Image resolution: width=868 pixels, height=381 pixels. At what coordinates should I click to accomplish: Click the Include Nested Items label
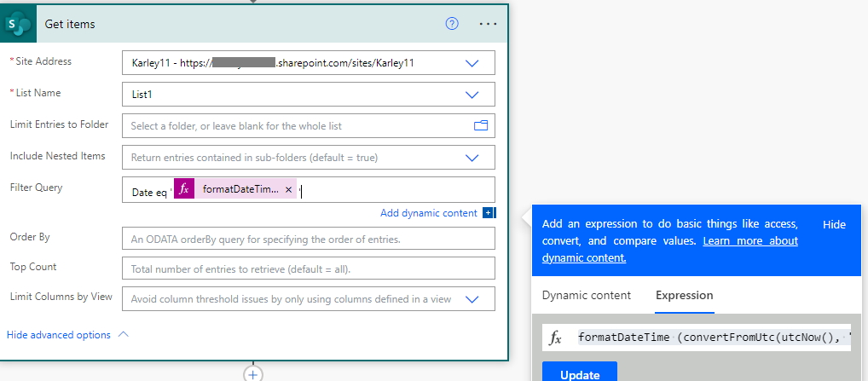[58, 156]
